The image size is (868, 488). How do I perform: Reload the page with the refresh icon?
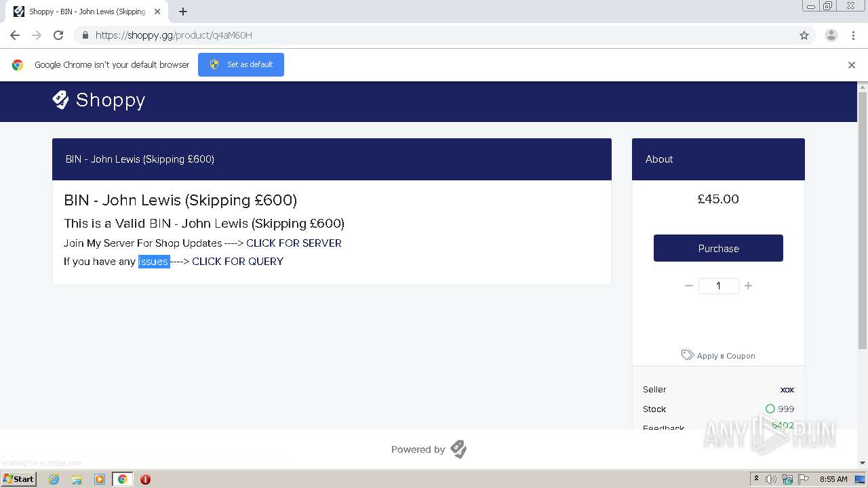coord(58,35)
